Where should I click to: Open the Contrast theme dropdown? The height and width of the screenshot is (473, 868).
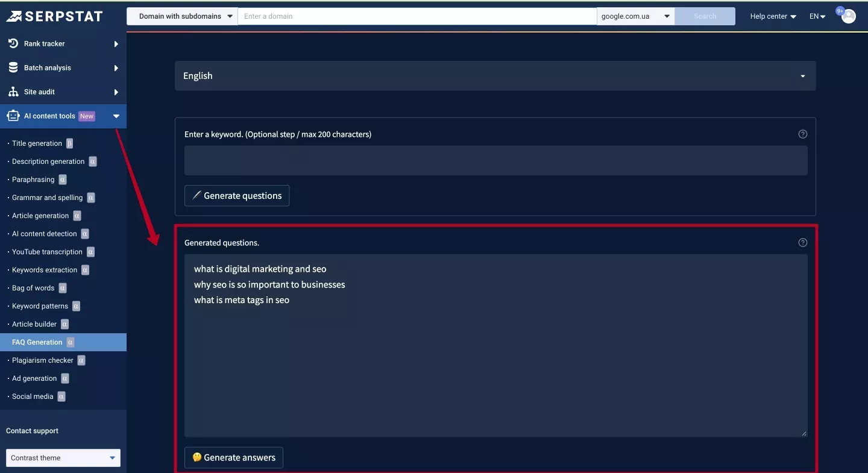[x=63, y=458]
